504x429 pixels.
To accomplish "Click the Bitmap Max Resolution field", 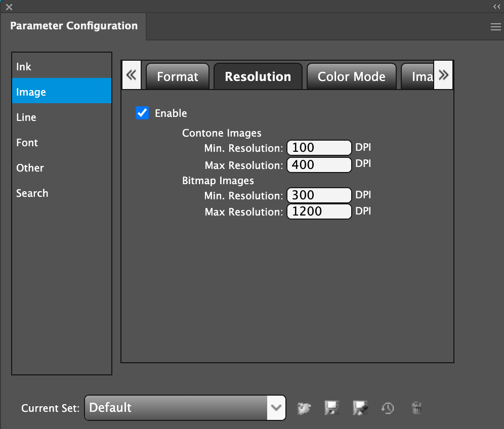I will 319,211.
